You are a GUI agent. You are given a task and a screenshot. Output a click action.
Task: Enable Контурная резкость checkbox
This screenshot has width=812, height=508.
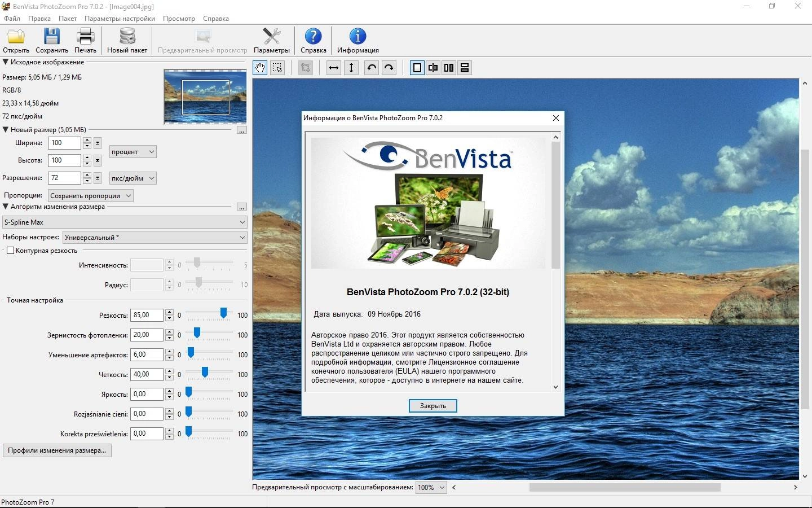10,251
